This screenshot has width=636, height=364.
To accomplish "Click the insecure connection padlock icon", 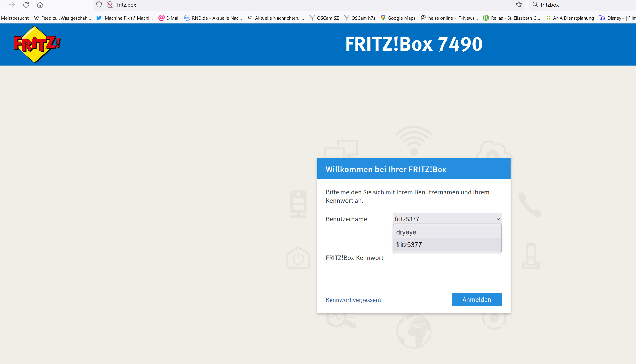I will click(110, 5).
